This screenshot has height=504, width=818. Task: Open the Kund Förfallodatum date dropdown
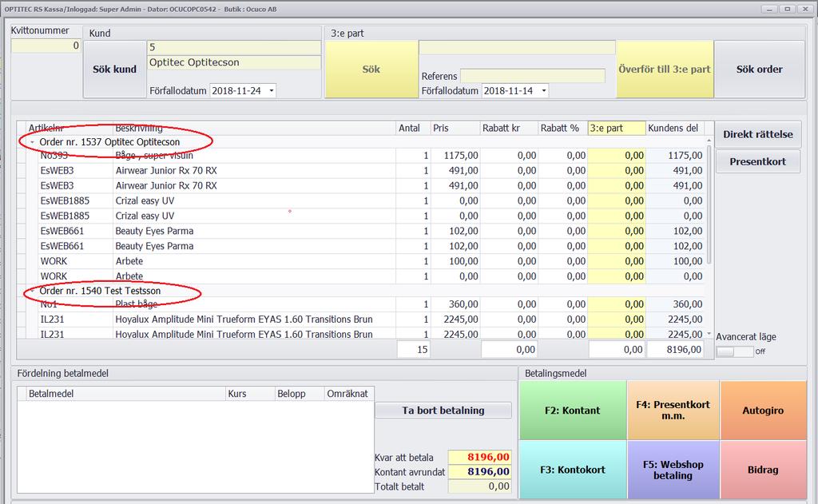tap(272, 91)
